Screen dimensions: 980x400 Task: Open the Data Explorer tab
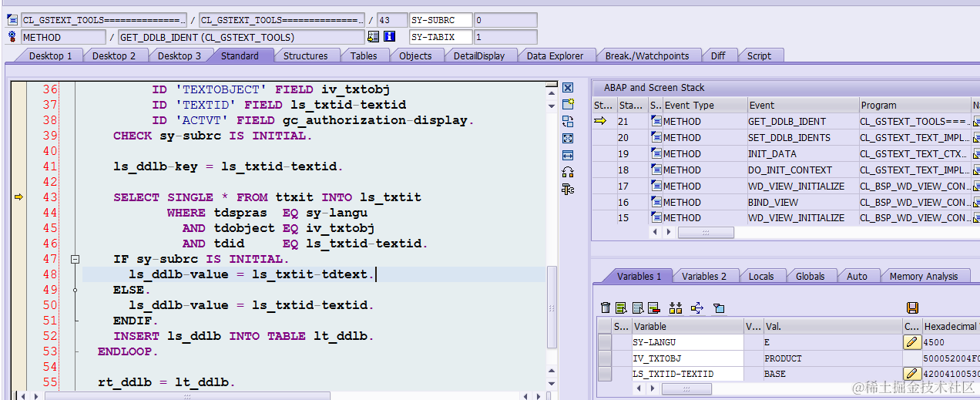coord(555,55)
